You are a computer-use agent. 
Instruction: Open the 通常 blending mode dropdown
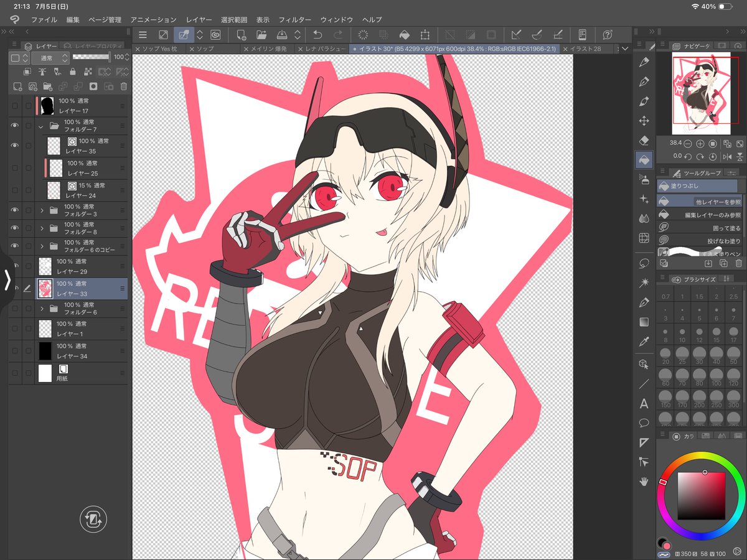pyautogui.click(x=51, y=57)
